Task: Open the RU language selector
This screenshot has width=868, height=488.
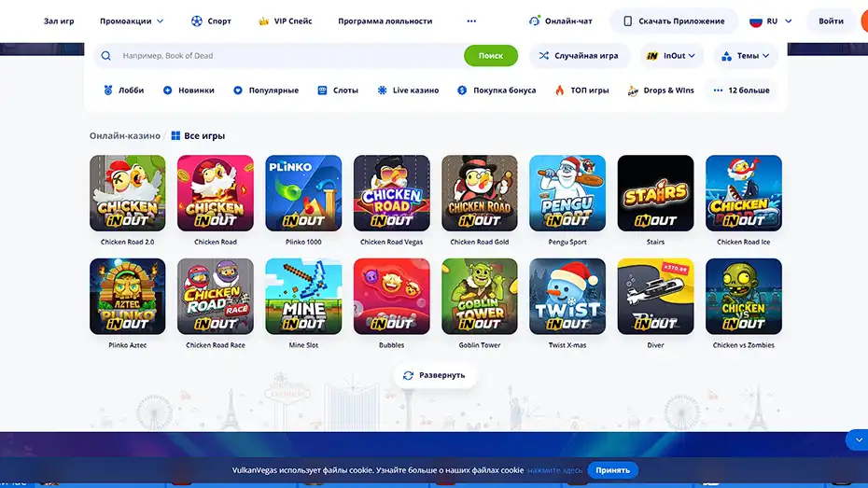Action: tap(771, 21)
